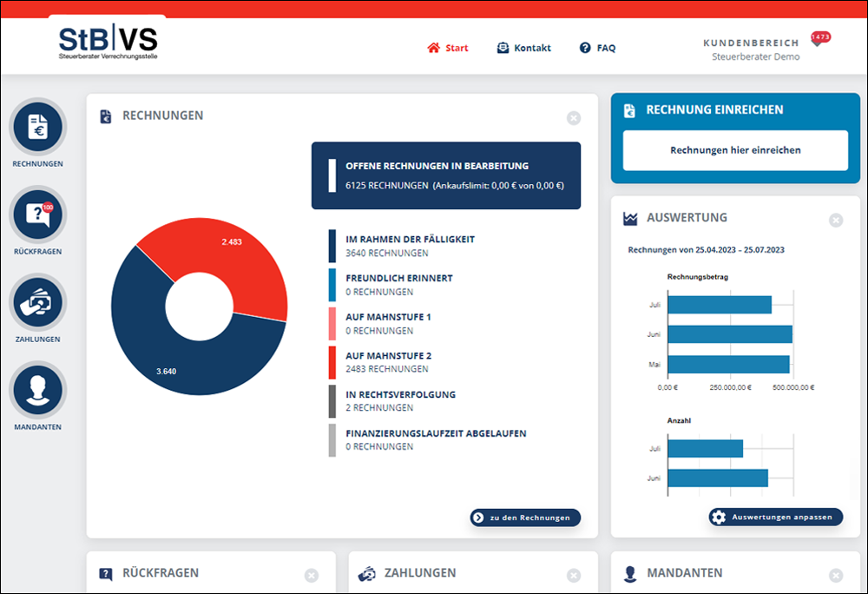Open Rechnungen from the sidebar icon
Image resolution: width=868 pixels, height=594 pixels.
[x=37, y=128]
